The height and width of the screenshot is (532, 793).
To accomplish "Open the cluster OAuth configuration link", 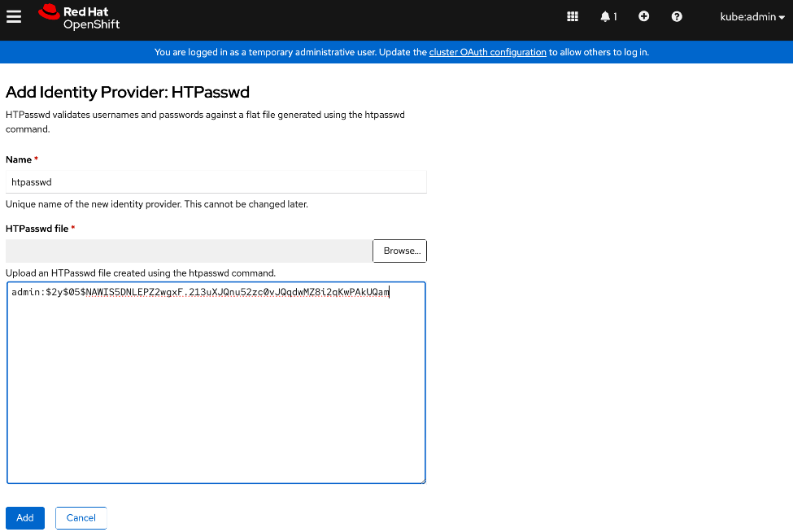I will click(487, 52).
